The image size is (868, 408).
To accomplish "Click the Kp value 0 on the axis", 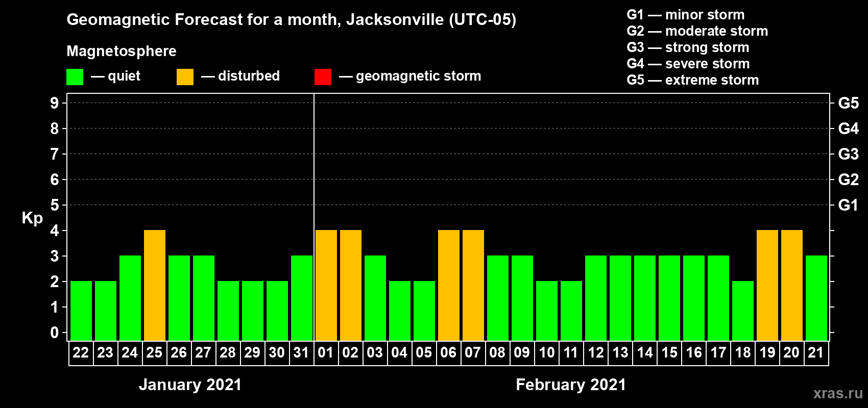I will click(55, 333).
